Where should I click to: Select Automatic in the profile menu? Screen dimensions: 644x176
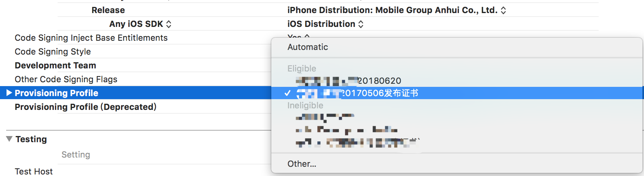[x=308, y=47]
